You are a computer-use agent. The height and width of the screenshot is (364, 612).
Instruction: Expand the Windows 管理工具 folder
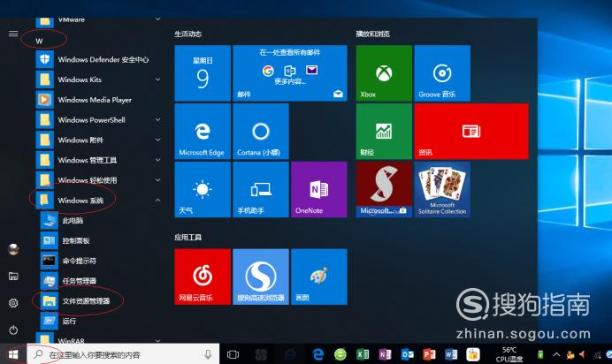(157, 160)
